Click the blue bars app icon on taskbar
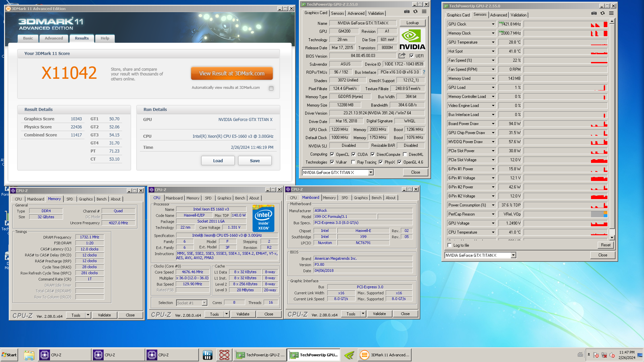The image size is (644, 362). point(208,355)
